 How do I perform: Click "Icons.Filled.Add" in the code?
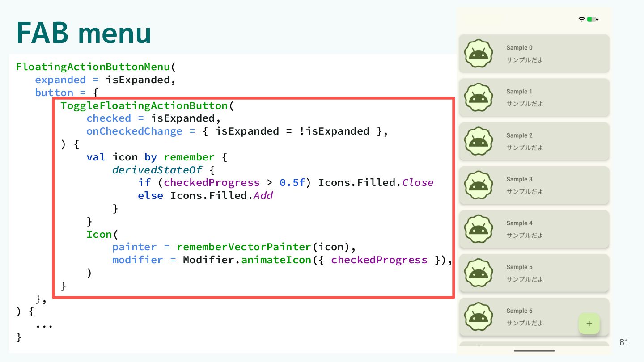[221, 195]
